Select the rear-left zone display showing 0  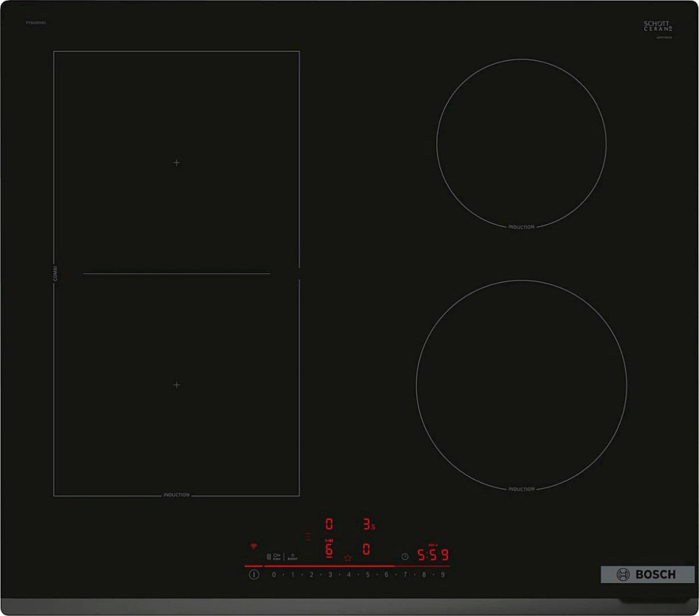(x=329, y=524)
